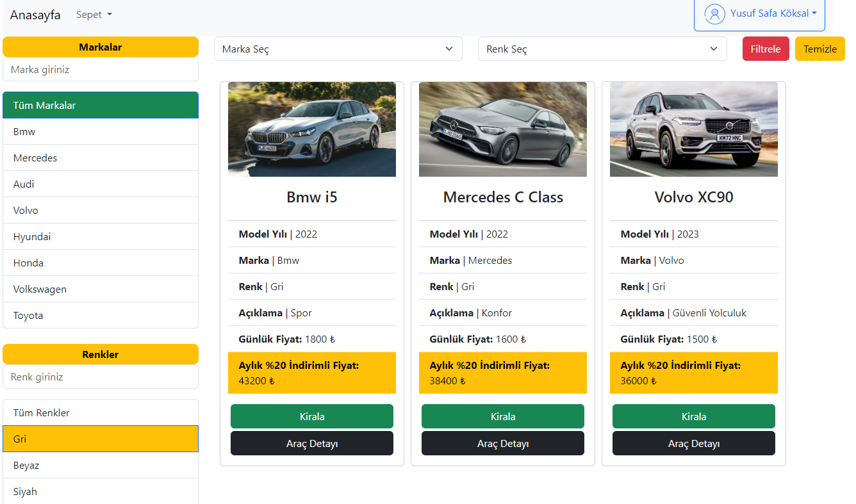
Task: Select Beyaz in the color list
Action: coord(101,465)
